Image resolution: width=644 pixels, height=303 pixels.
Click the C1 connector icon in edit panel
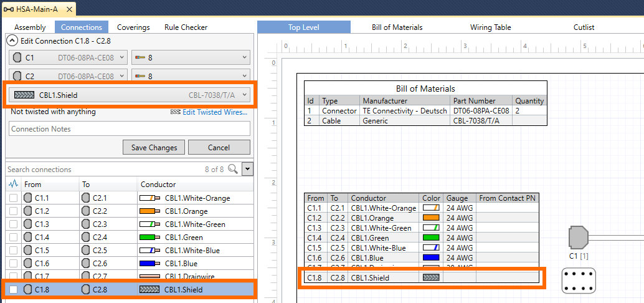point(17,58)
